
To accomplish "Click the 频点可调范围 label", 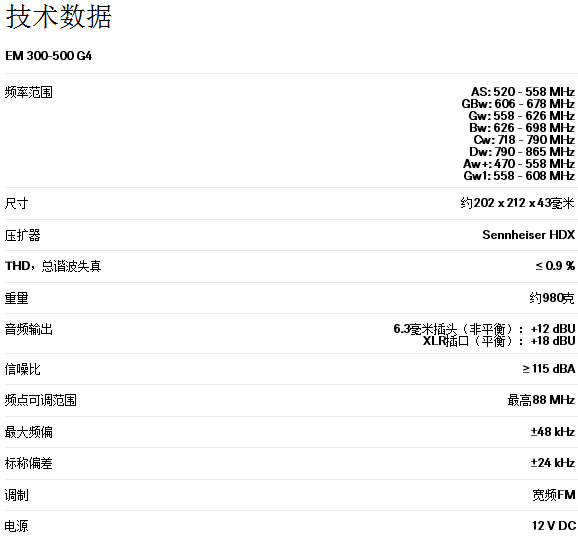I will click(41, 400).
